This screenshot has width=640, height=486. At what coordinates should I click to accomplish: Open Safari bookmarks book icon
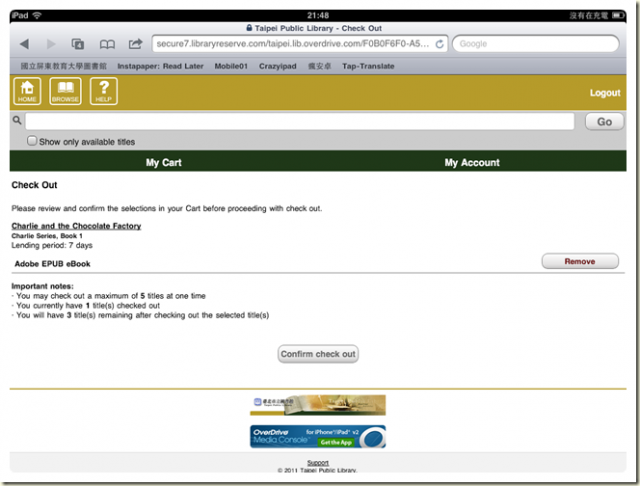click(107, 44)
